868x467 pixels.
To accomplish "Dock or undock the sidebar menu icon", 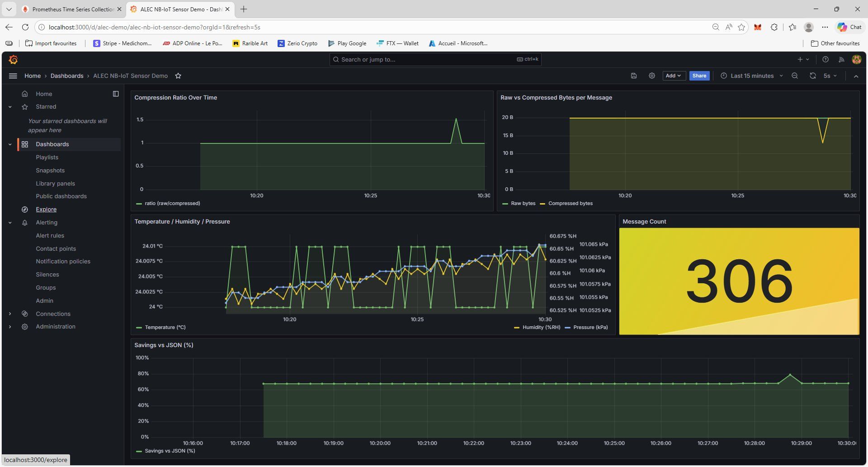I will [x=116, y=94].
